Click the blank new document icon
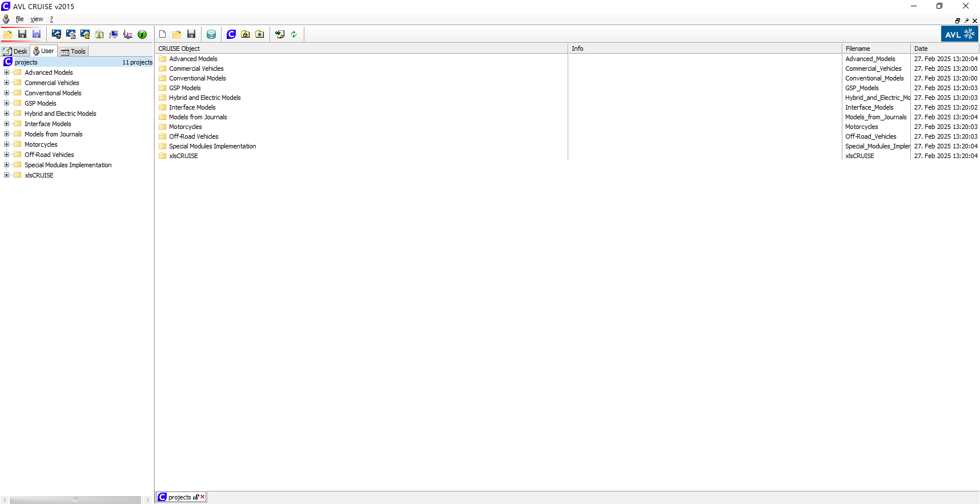Viewport: 980px width, 504px height. 163,35
